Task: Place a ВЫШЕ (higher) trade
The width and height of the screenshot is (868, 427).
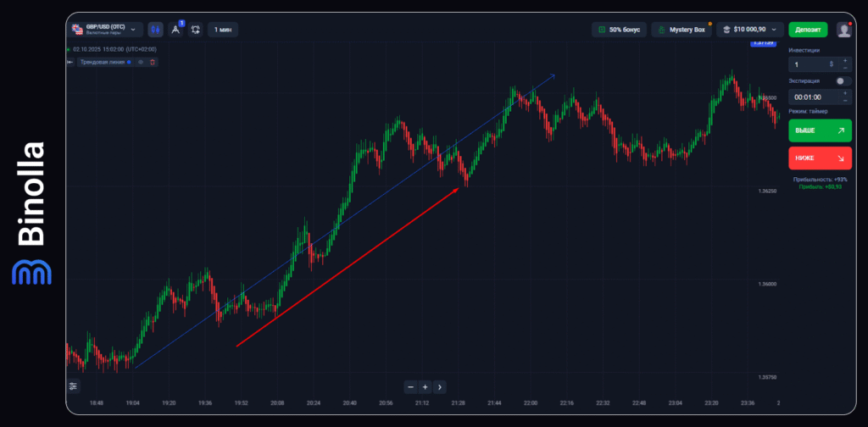Action: (x=820, y=130)
